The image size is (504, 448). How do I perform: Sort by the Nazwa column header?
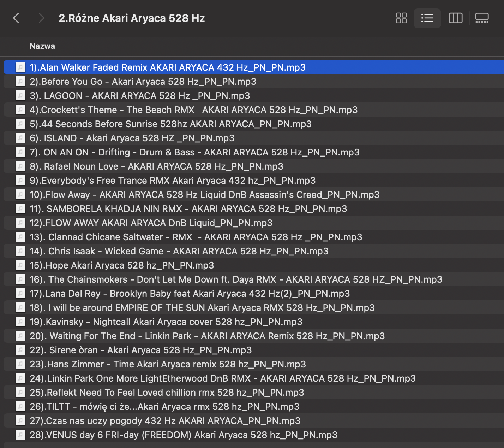point(42,46)
